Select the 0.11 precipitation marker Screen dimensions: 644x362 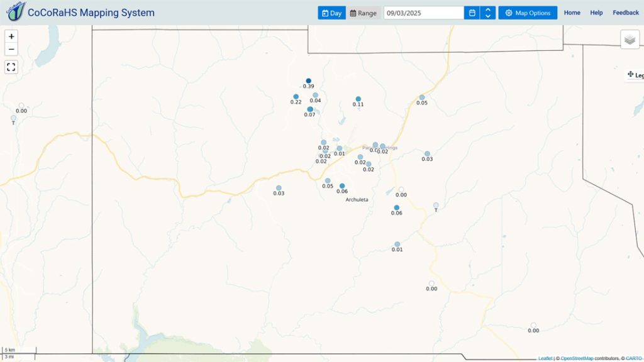coord(358,99)
